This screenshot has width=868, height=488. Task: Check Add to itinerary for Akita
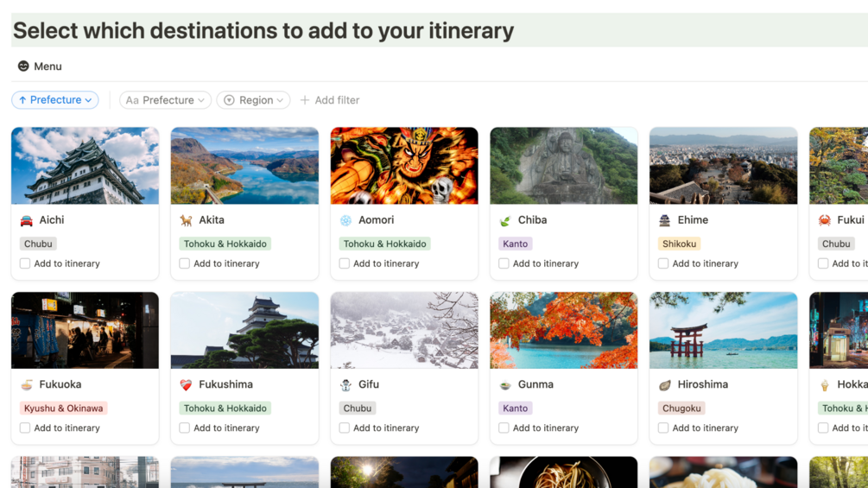[184, 263]
